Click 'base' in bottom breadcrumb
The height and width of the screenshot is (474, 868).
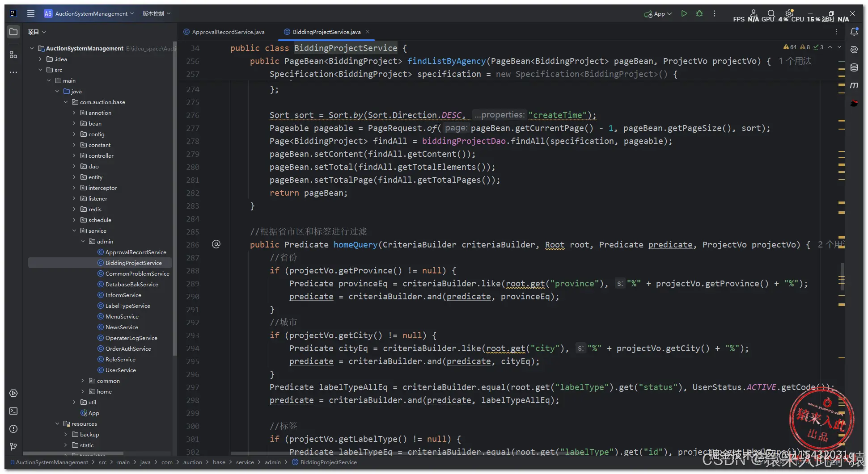(219, 462)
